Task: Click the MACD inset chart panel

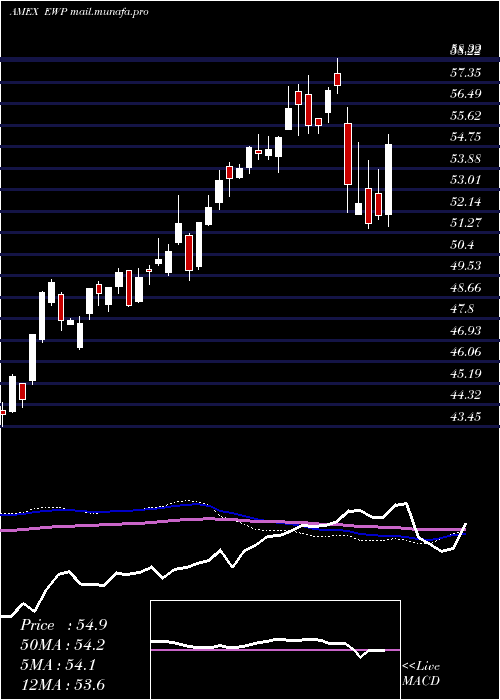Action: [x=275, y=650]
